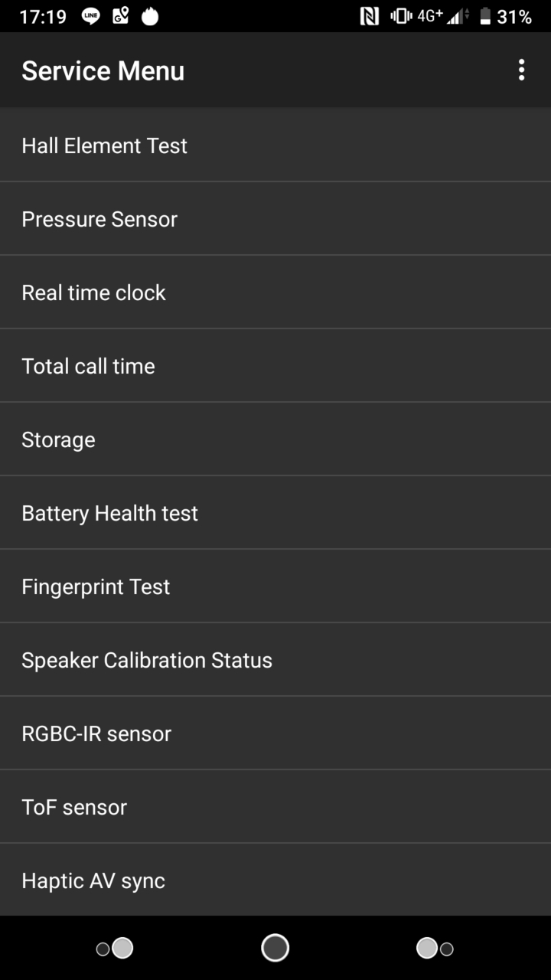Tap the NFC status icon

pos(370,16)
